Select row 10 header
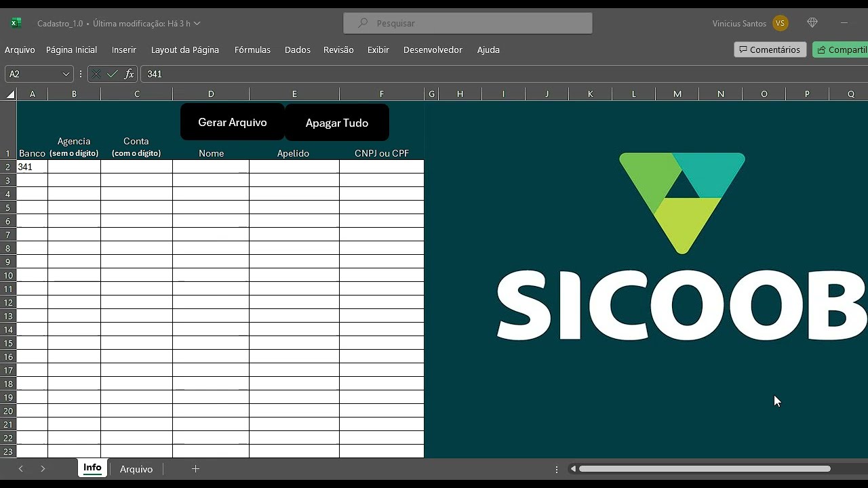868x488 pixels. (8, 275)
